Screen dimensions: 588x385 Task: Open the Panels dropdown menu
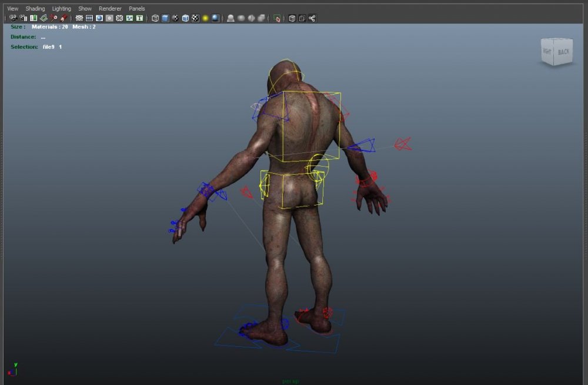[136, 9]
